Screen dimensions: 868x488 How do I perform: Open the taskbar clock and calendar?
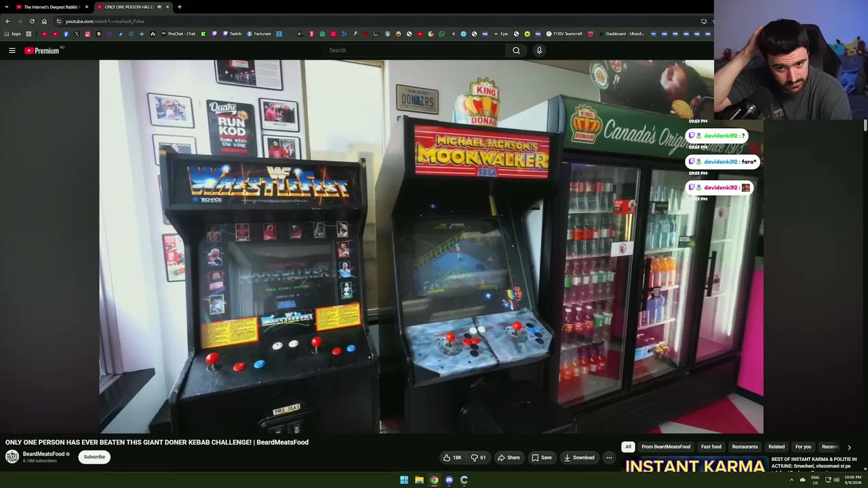(x=852, y=480)
